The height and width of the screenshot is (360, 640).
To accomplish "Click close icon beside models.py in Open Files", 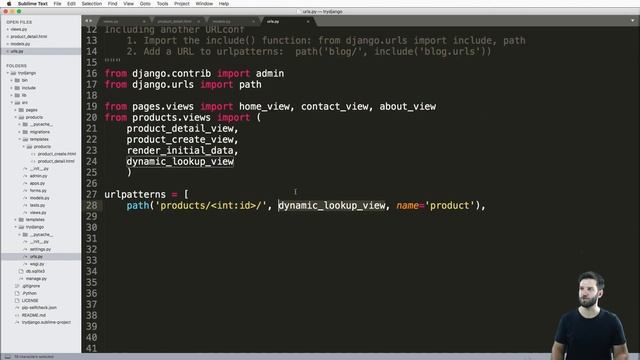I will click(x=7, y=44).
